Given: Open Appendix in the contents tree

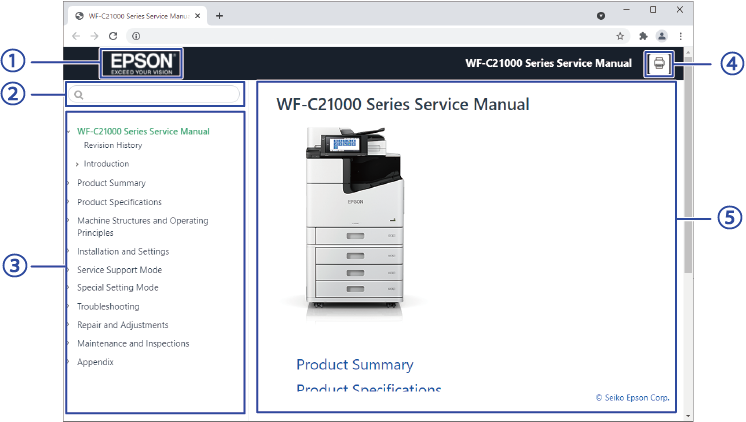Looking at the screenshot, I should click(x=95, y=362).
